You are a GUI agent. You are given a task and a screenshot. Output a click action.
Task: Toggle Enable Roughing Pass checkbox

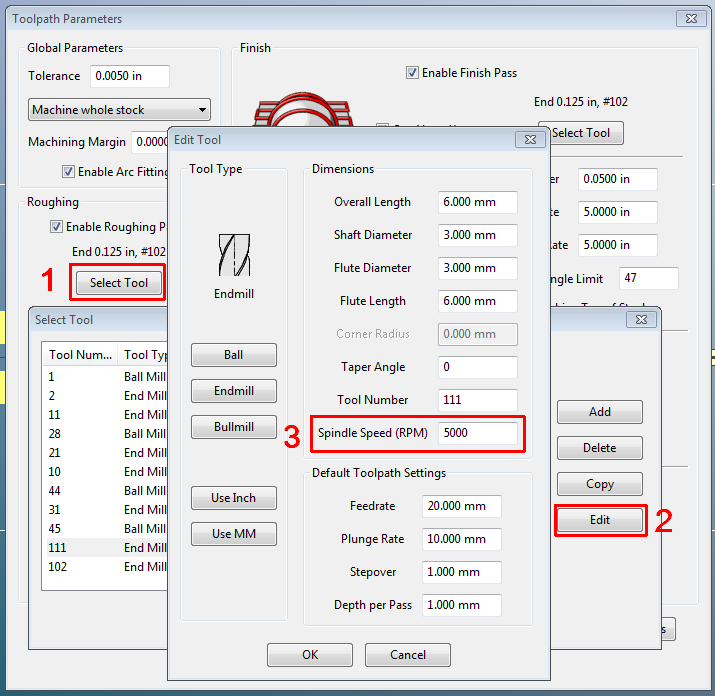point(56,227)
